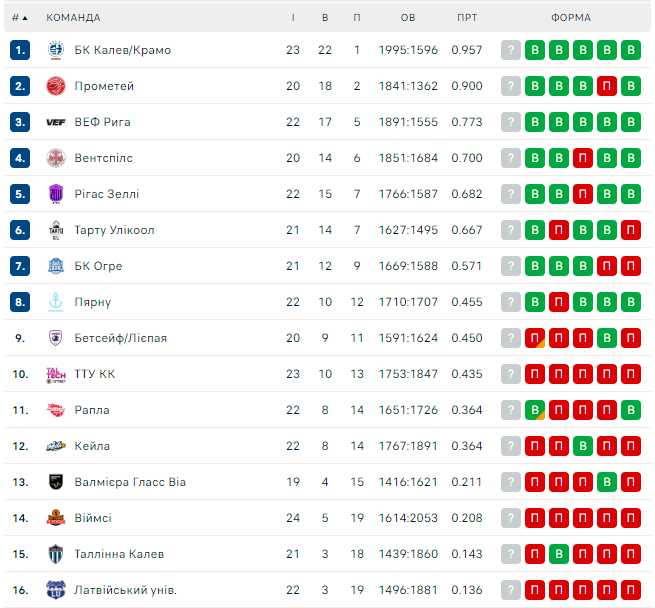The image size is (655, 608).
Task: Click the VEF Рига team logo
Action: click(55, 122)
